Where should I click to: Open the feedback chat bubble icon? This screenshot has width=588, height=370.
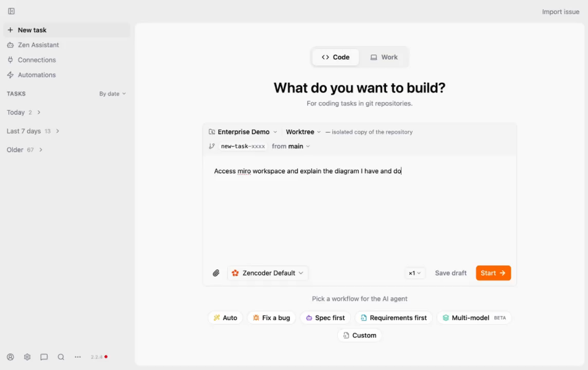point(44,357)
